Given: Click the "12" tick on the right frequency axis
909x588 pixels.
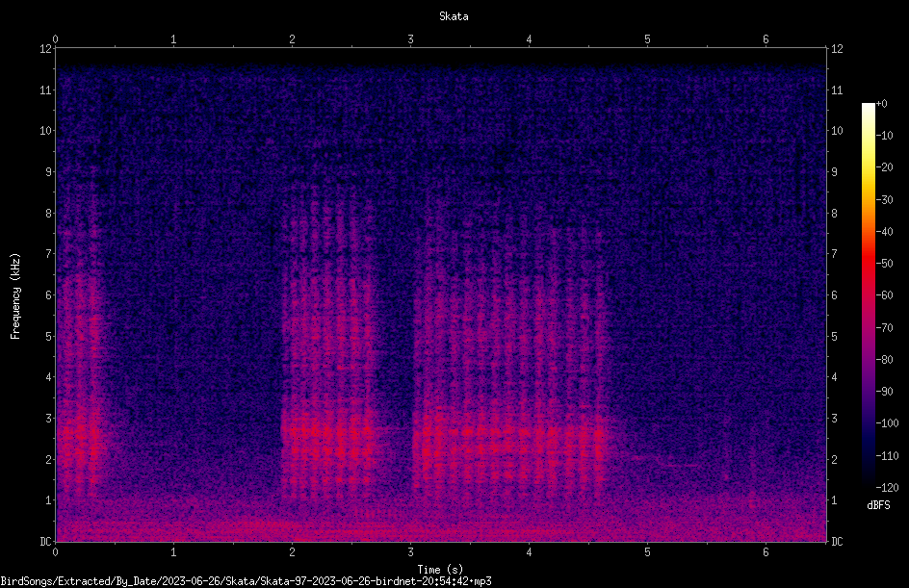Looking at the screenshot, I should coord(837,49).
